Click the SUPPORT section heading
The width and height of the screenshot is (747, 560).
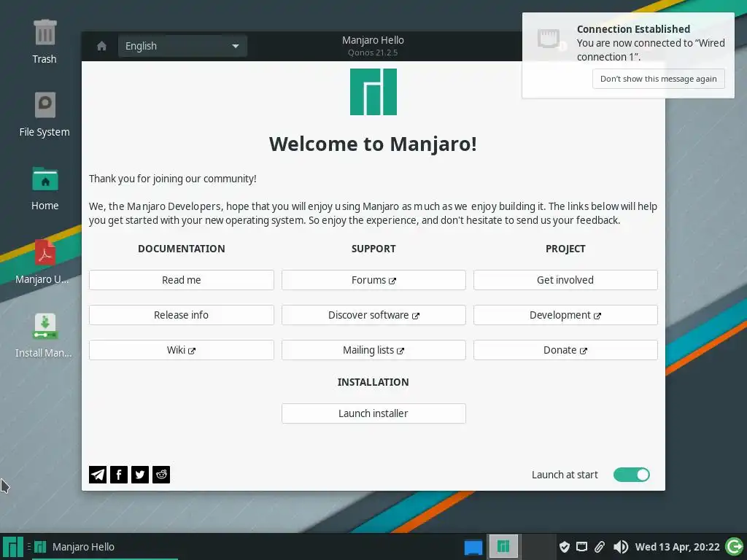tap(373, 249)
